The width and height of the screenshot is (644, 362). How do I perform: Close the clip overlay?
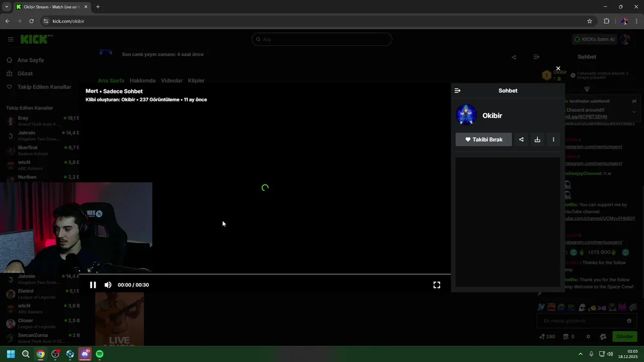pyautogui.click(x=558, y=68)
